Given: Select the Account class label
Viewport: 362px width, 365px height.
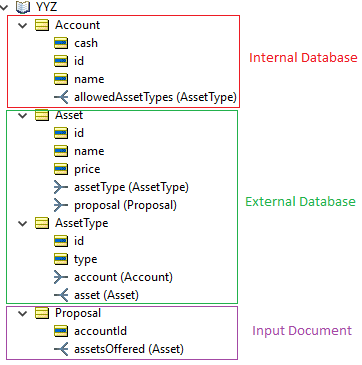Looking at the screenshot, I should [x=78, y=25].
